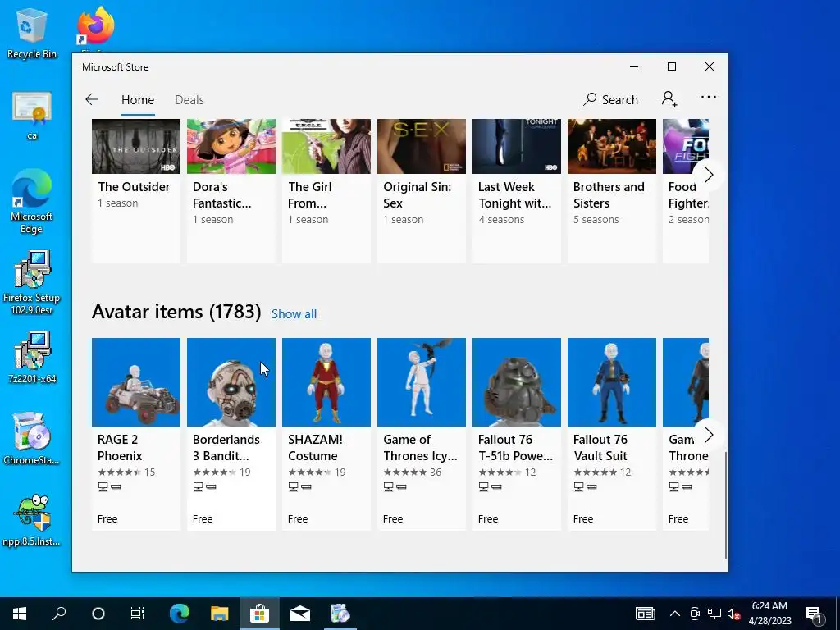Select the Firefox Setup 102.9.0esr installer

pos(32,282)
